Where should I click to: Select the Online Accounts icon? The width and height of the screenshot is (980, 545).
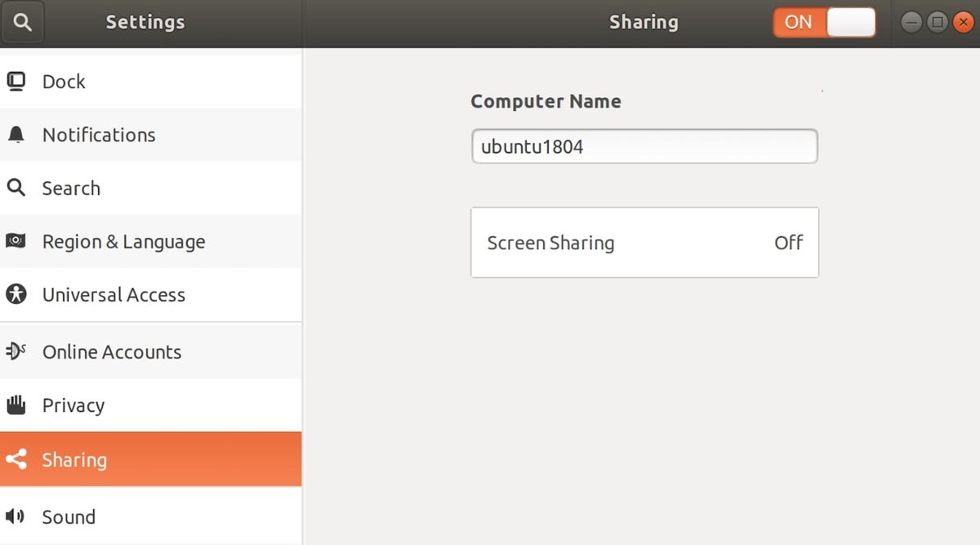pos(16,351)
